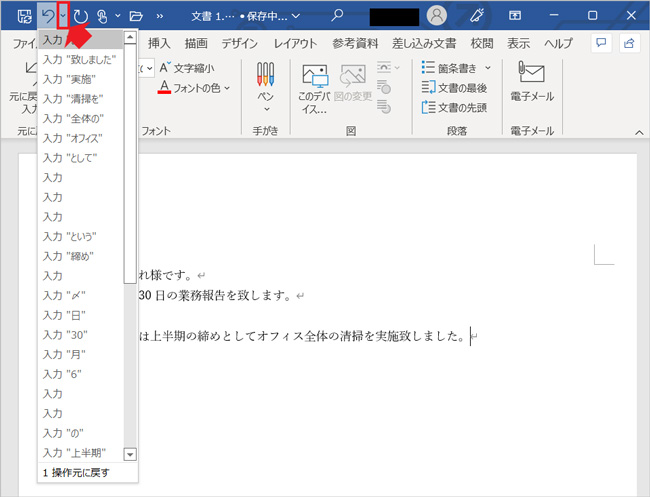Image resolution: width=650 pixels, height=497 pixels.
Task: Click undo list scroll up arrow
Action: 130,38
